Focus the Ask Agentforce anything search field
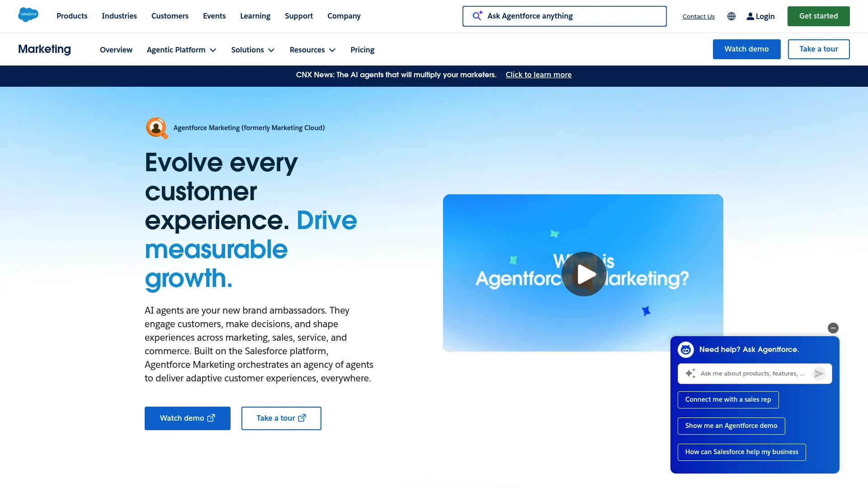 point(564,16)
